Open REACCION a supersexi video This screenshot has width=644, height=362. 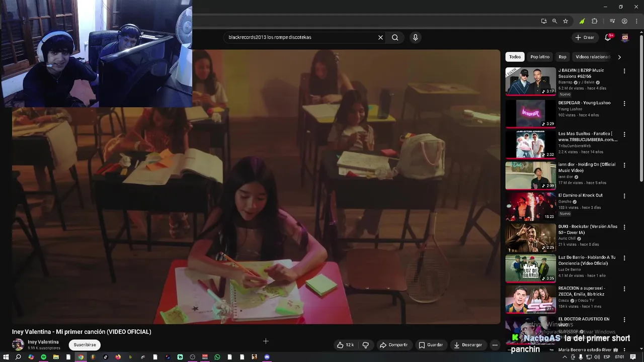tap(582, 291)
